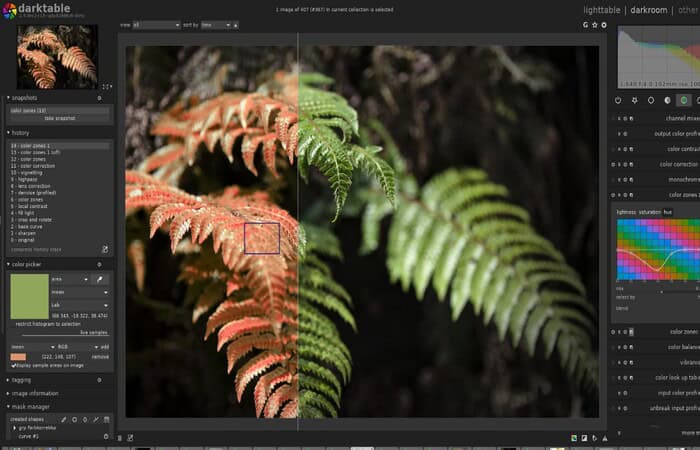Collapse the color picker panel
This screenshot has width=700, height=450.
click(x=8, y=264)
